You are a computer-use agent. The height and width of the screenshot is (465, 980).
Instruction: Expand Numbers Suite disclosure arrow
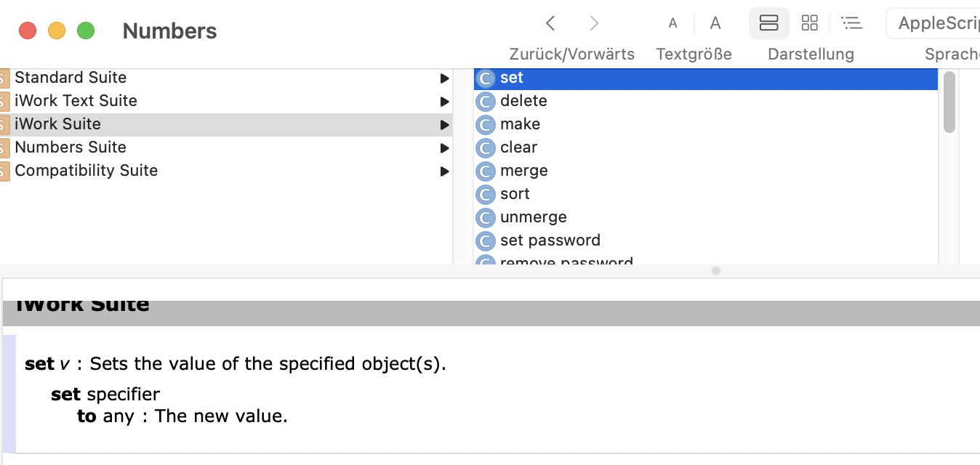pos(444,147)
